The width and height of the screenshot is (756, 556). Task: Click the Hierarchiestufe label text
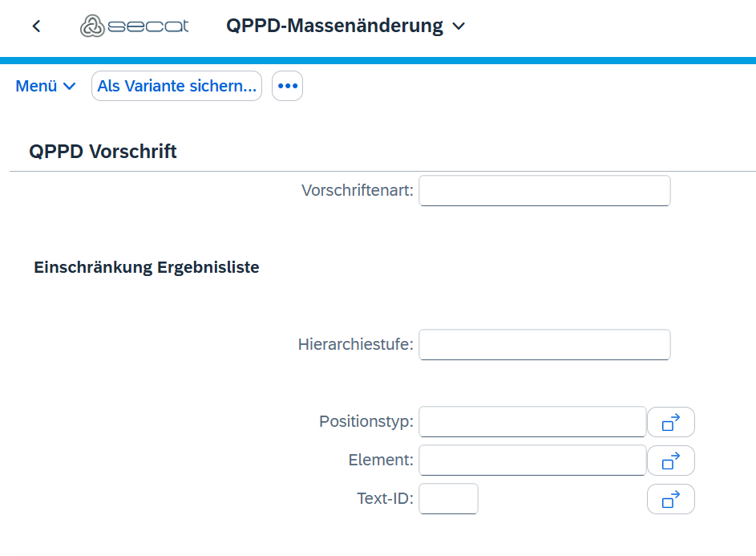click(x=355, y=345)
